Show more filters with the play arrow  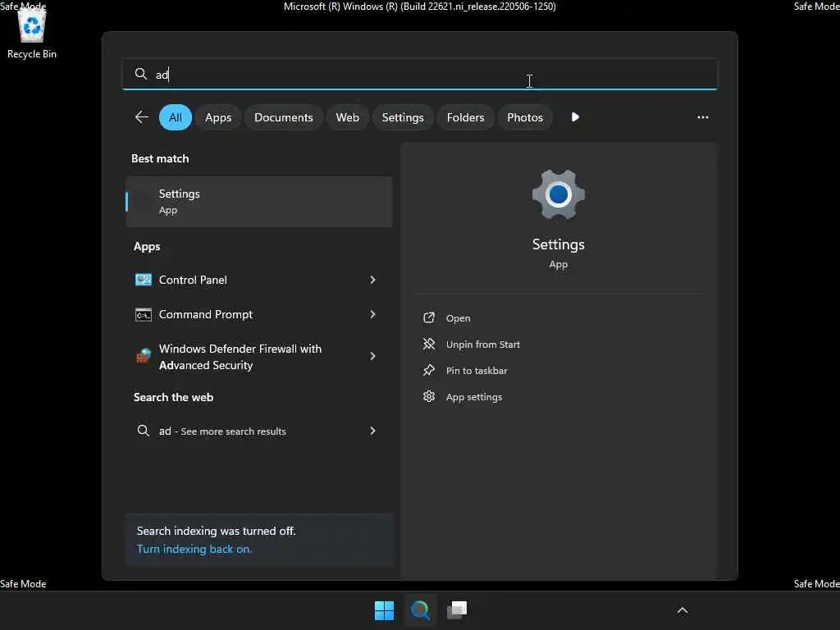pos(575,116)
